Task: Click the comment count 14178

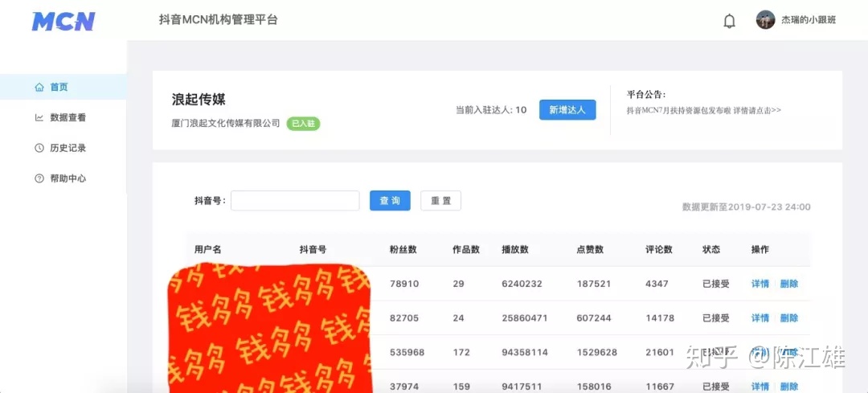Action: (660, 318)
